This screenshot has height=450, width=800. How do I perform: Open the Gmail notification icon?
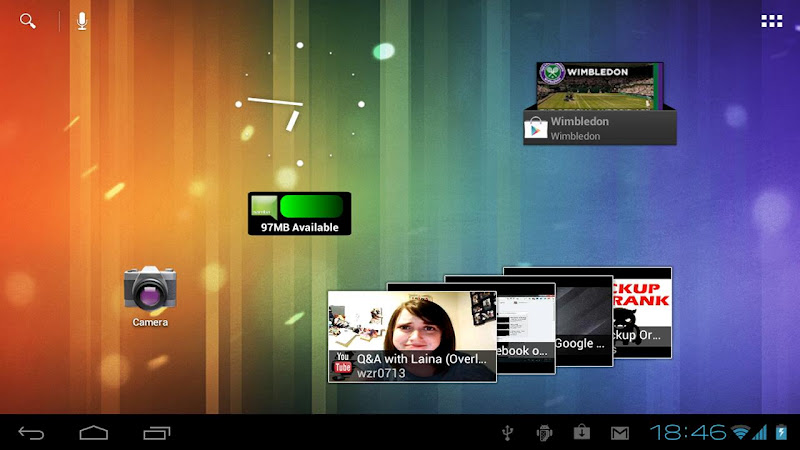point(620,434)
